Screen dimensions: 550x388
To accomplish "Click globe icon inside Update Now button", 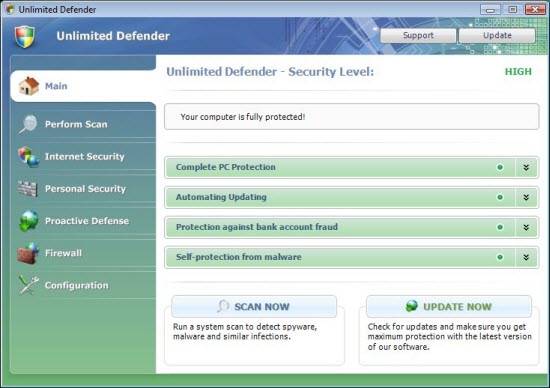I will point(412,306).
